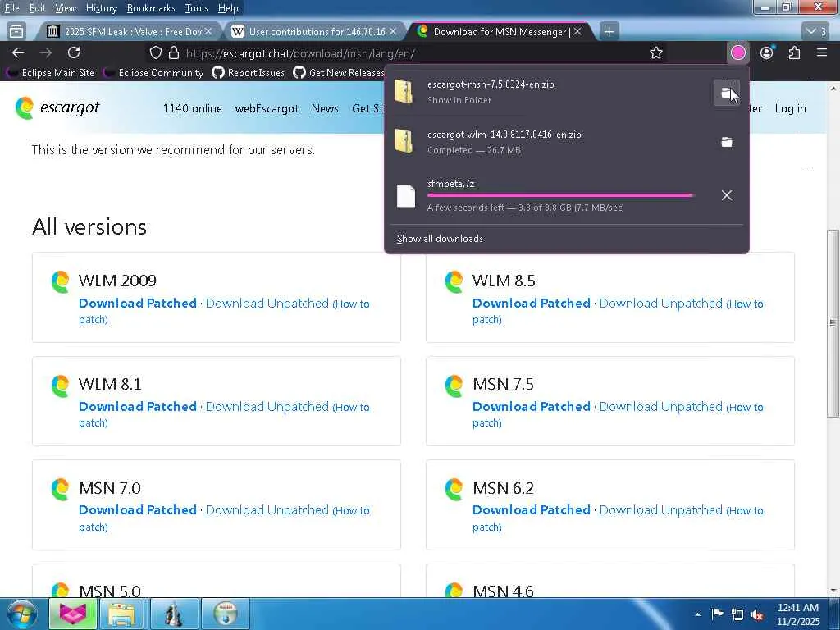Viewport: 840px width, 630px height.
Task: Click 1140 online link
Action: 192,108
